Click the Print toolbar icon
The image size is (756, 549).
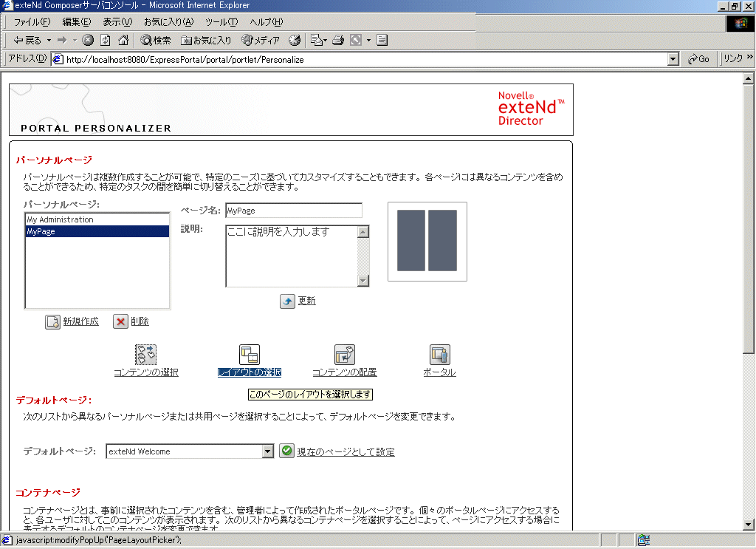point(338,41)
